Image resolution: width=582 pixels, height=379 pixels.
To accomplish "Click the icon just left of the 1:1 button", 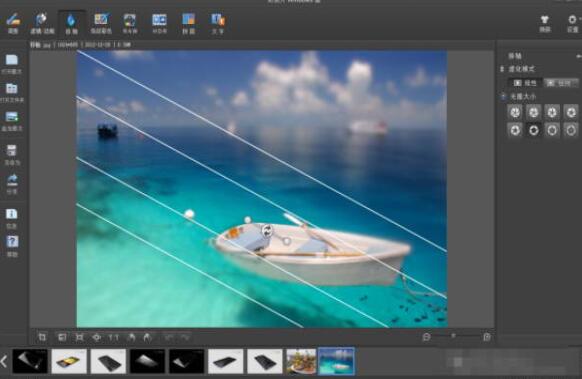I will (x=97, y=337).
